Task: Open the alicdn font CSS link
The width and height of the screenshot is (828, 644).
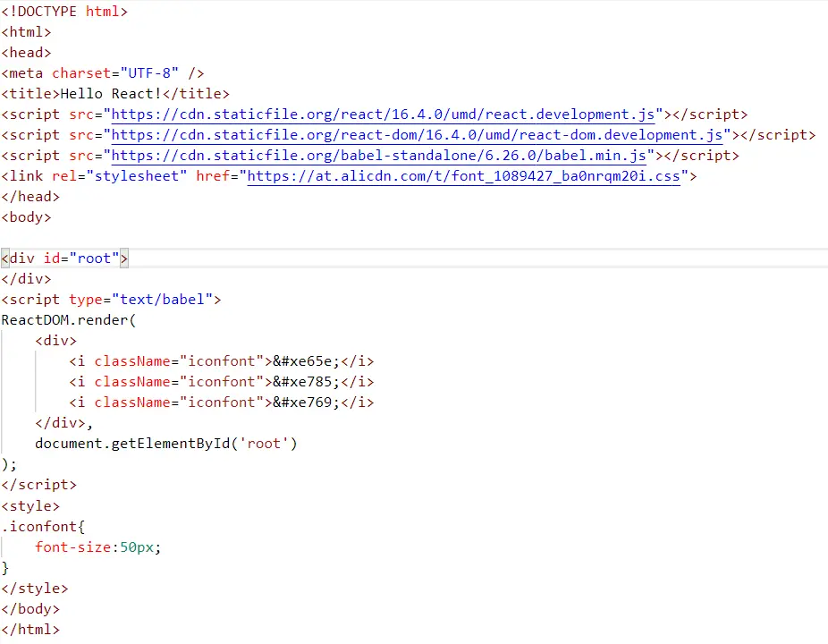Action: click(464, 176)
